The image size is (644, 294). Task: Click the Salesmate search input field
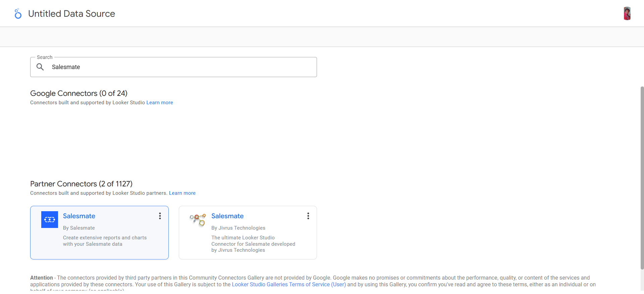pos(173,67)
